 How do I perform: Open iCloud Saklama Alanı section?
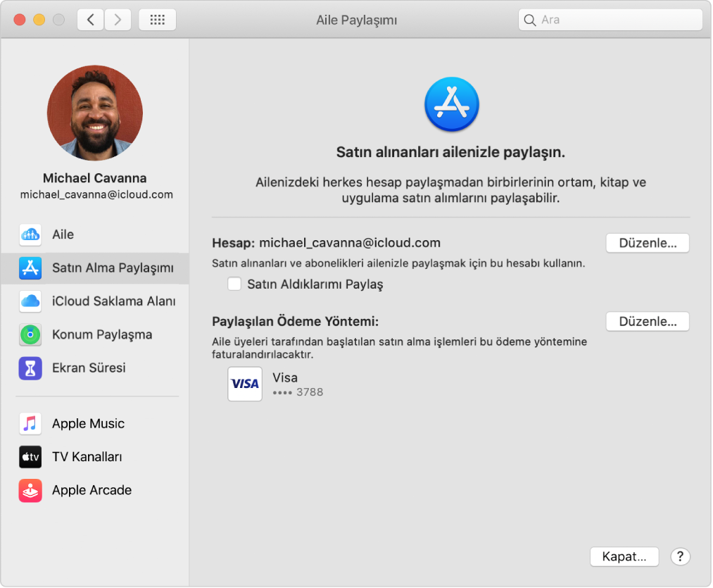95,301
